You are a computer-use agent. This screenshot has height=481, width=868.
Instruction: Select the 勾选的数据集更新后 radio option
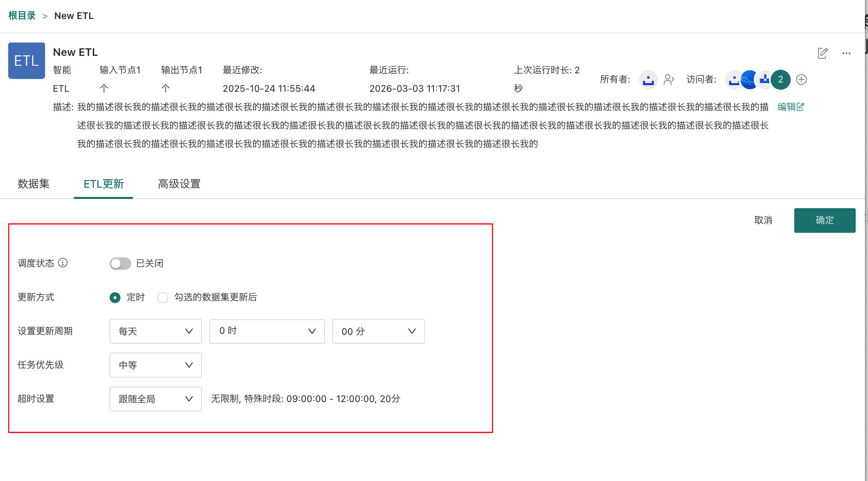click(162, 297)
